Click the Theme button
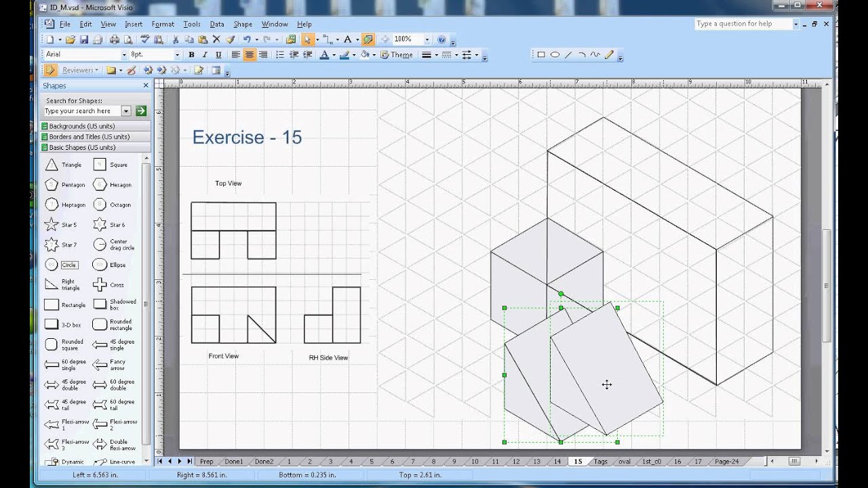Viewport: 868px width, 488px height. 397,55
